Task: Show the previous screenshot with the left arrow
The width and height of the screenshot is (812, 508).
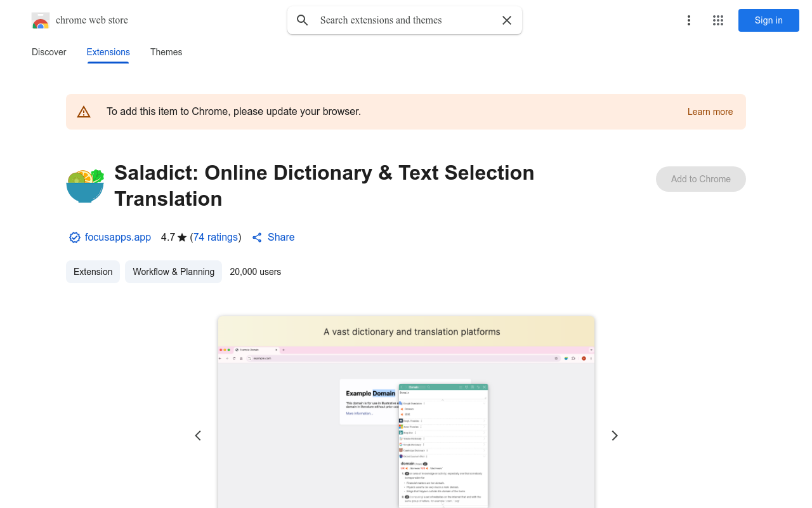Action: (198, 436)
